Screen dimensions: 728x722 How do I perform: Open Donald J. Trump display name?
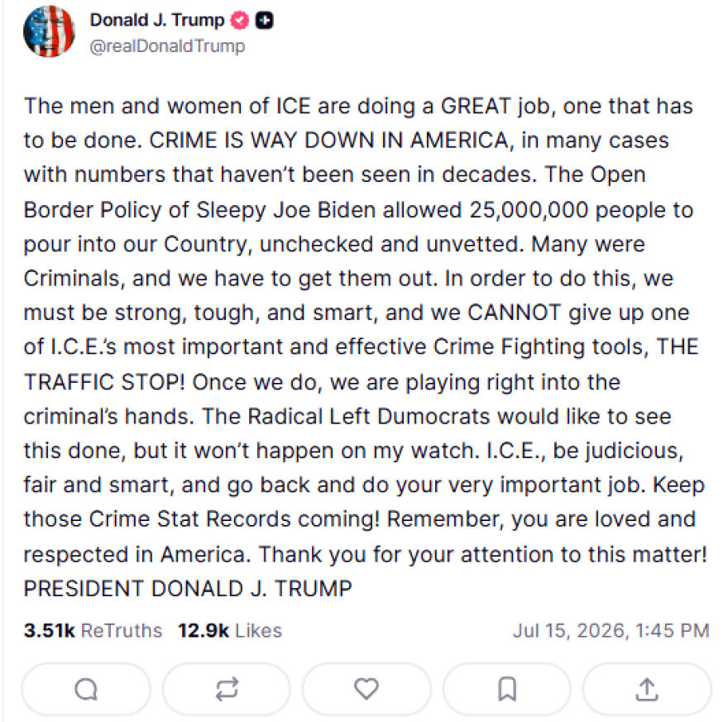pyautogui.click(x=157, y=21)
